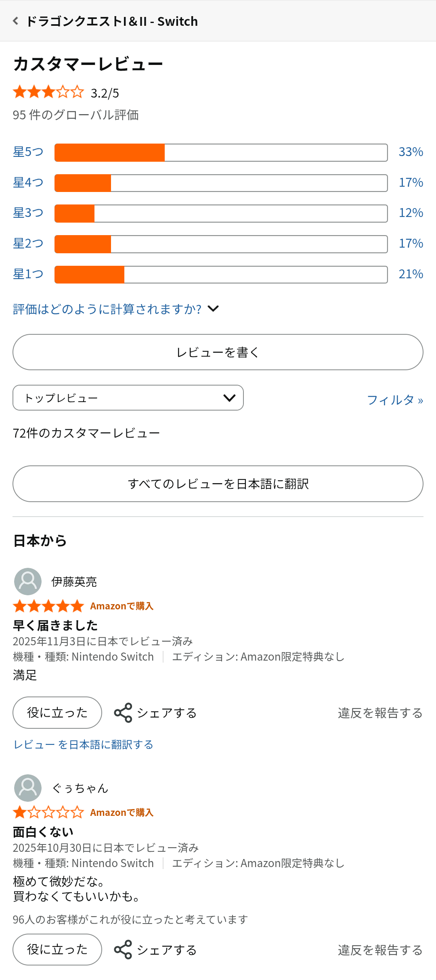Viewport: 436px width, 980px height.
Task: Open the トップレビュー sort dropdown
Action: click(x=128, y=398)
